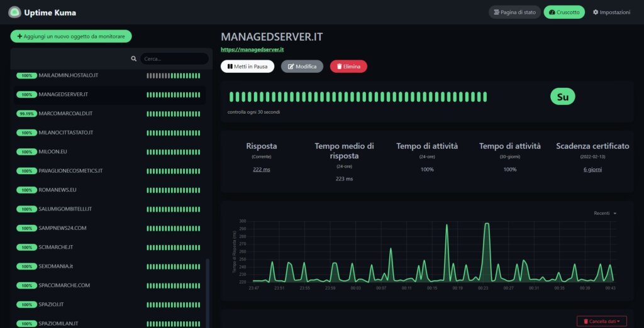Screen dimensions: 644x328
Task: Click the 223 ms average response value
Action: tap(344, 178)
